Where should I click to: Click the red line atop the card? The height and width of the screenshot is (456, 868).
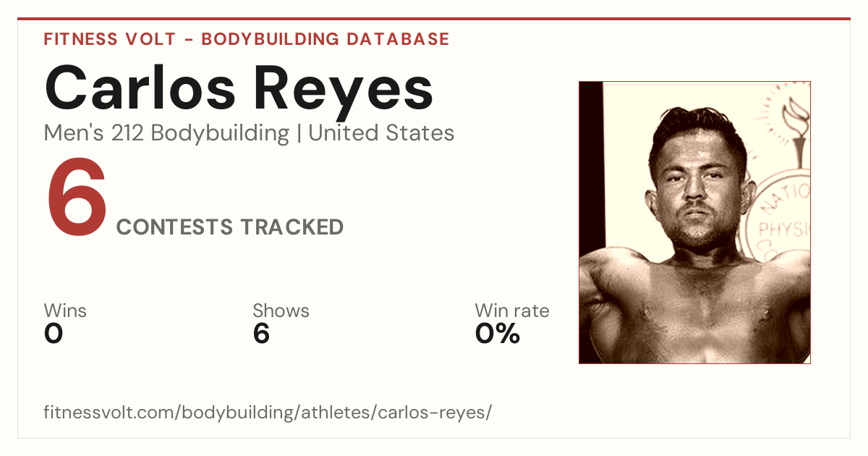[x=434, y=19]
